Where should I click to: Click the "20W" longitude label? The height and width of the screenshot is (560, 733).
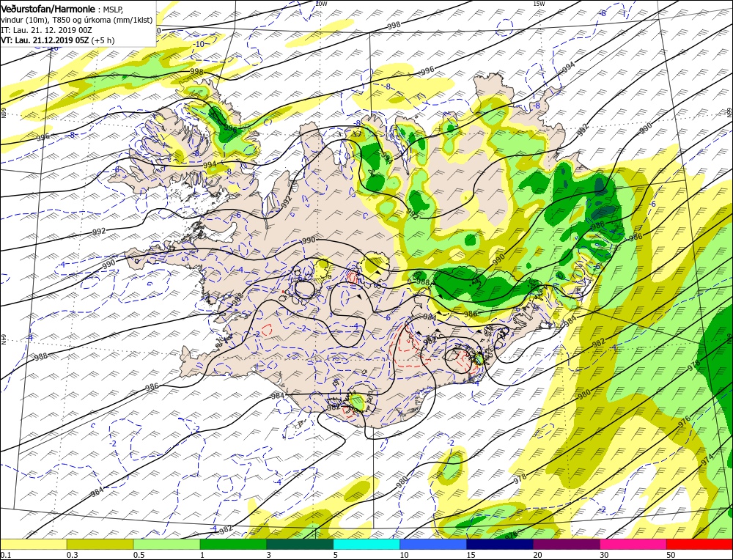coord(321,4)
